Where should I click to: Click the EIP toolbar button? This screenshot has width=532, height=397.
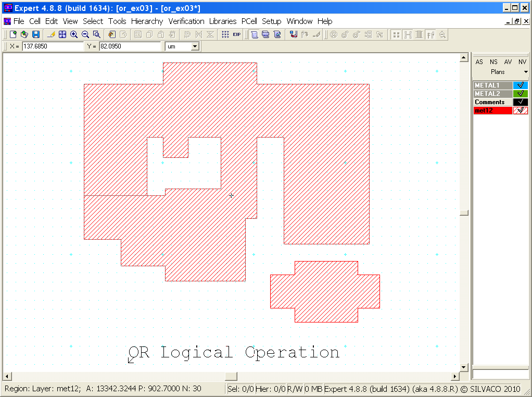pyautogui.click(x=237, y=34)
